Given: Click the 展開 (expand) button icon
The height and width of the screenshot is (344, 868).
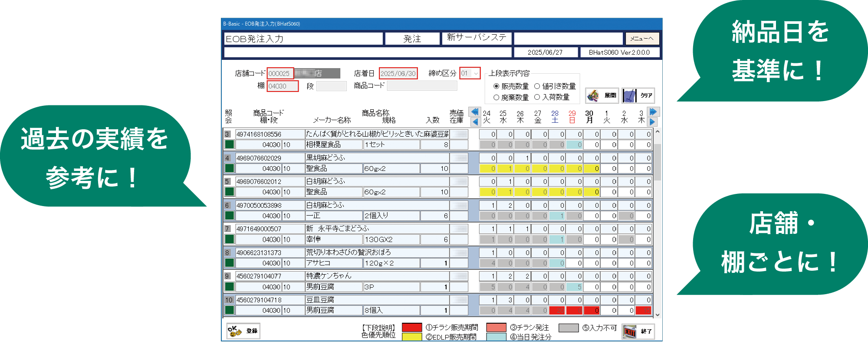Looking at the screenshot, I should click(x=602, y=95).
